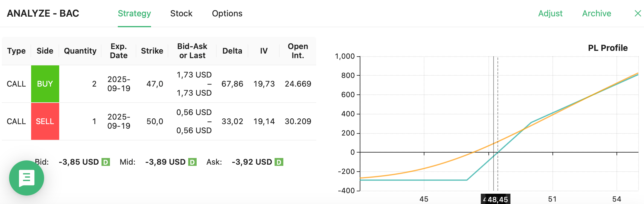Open the green chat support bubble

[27, 178]
